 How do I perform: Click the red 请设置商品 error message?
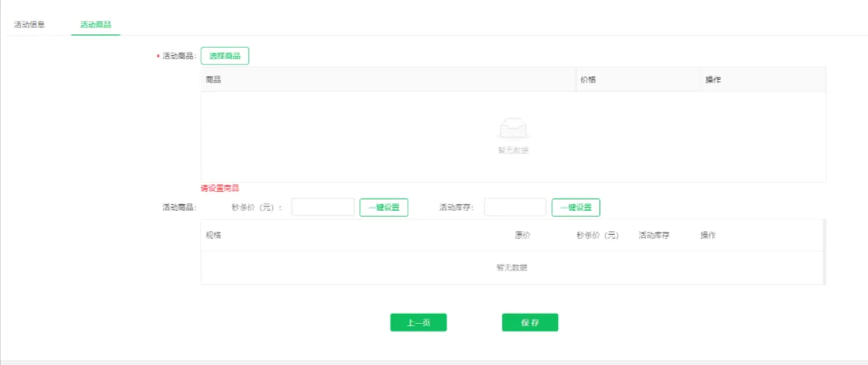220,188
